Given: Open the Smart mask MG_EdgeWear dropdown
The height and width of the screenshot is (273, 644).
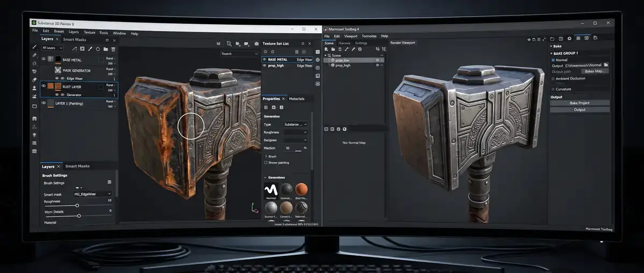Looking at the screenshot, I should point(93,194).
